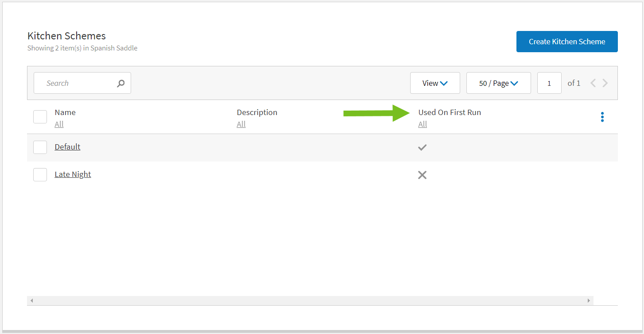Check the Default scheme checkbox

[40, 147]
